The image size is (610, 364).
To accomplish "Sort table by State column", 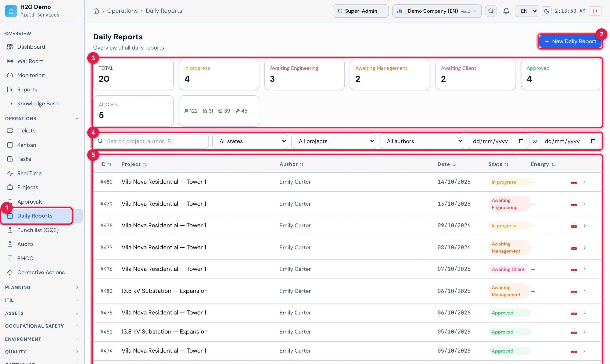I will 498,164.
